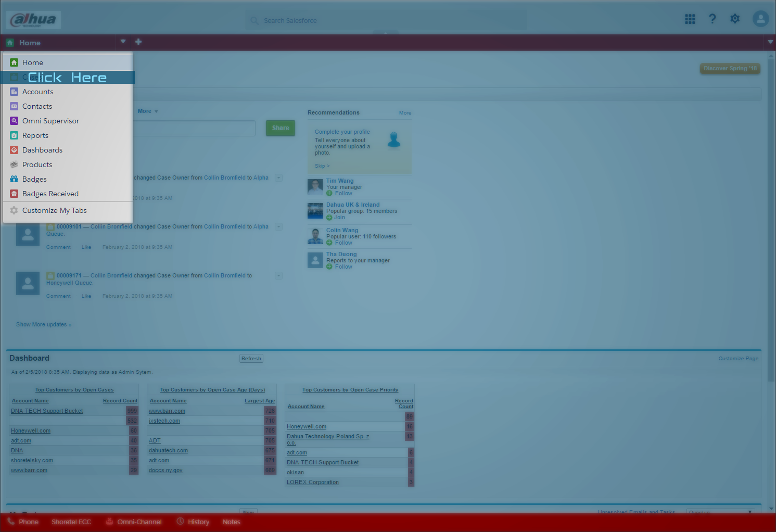The image size is (776, 532).
Task: Comment on feed post 00009171
Action: (x=58, y=296)
